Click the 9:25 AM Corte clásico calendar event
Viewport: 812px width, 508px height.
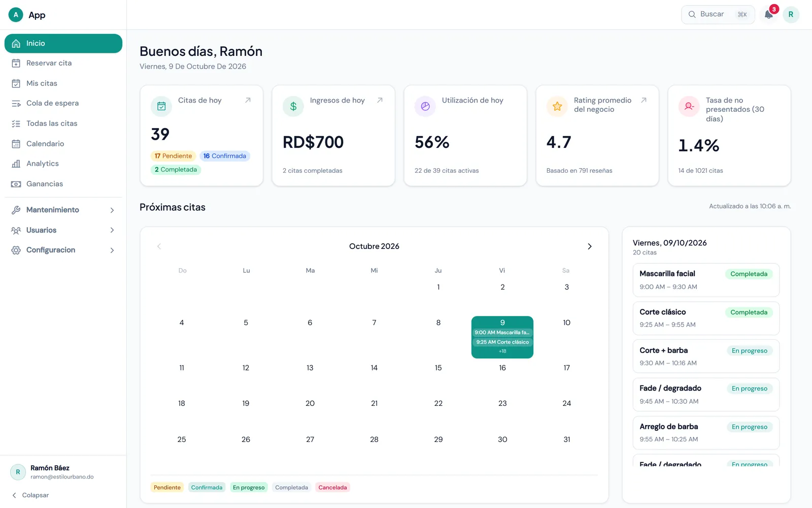[x=502, y=342]
